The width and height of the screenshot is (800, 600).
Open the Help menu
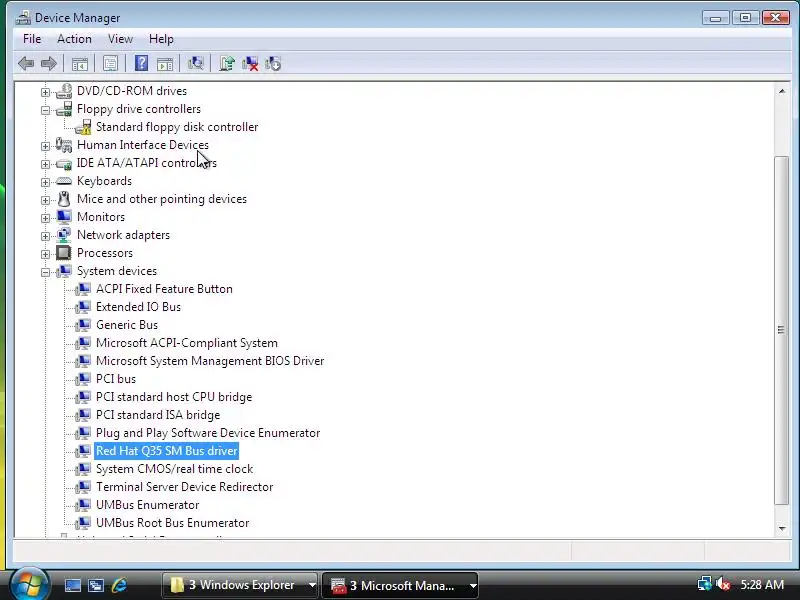point(161,39)
